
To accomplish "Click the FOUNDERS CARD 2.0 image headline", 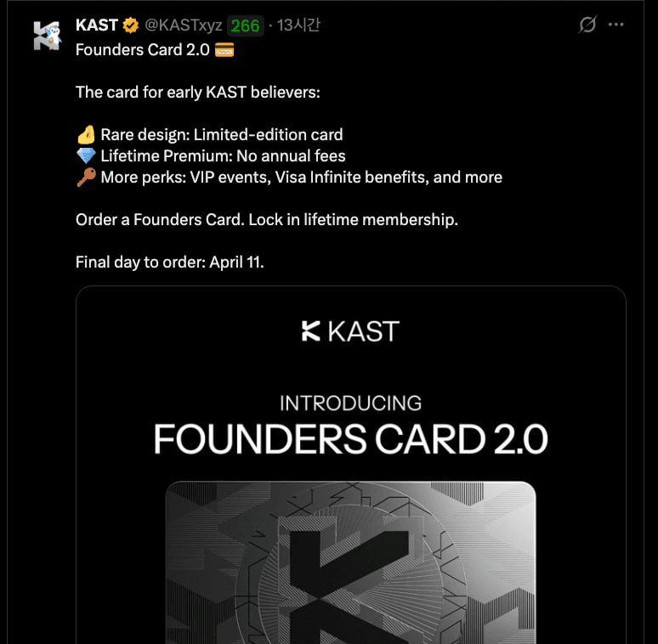I will click(351, 438).
